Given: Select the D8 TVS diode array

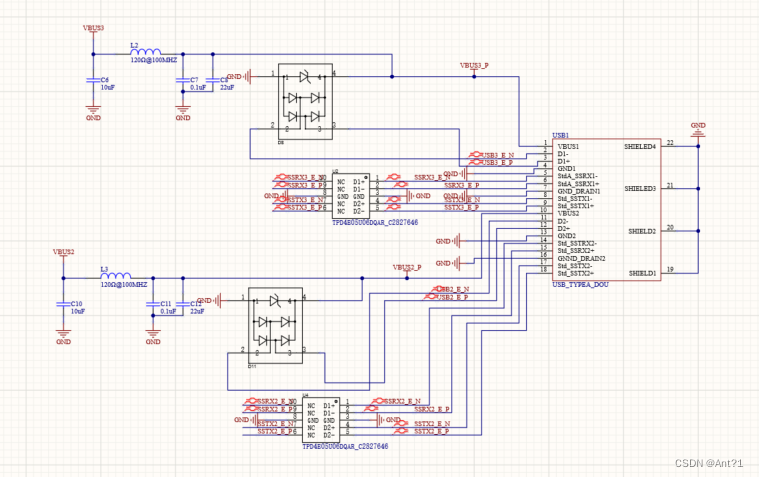Looking at the screenshot, I should click(305, 102).
